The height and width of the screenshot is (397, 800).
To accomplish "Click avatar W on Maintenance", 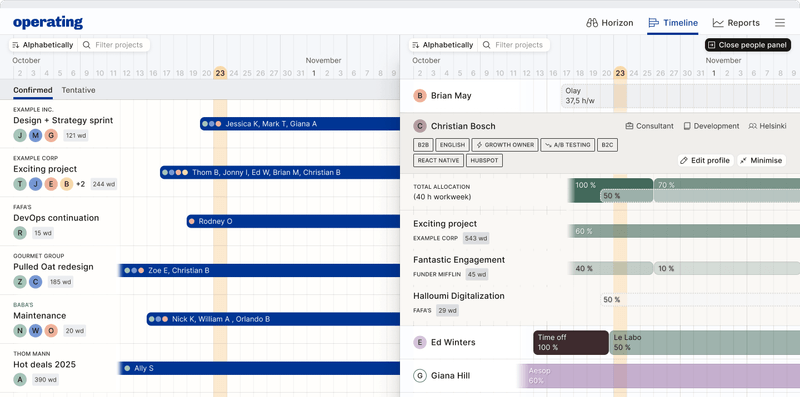I will pyautogui.click(x=35, y=331).
